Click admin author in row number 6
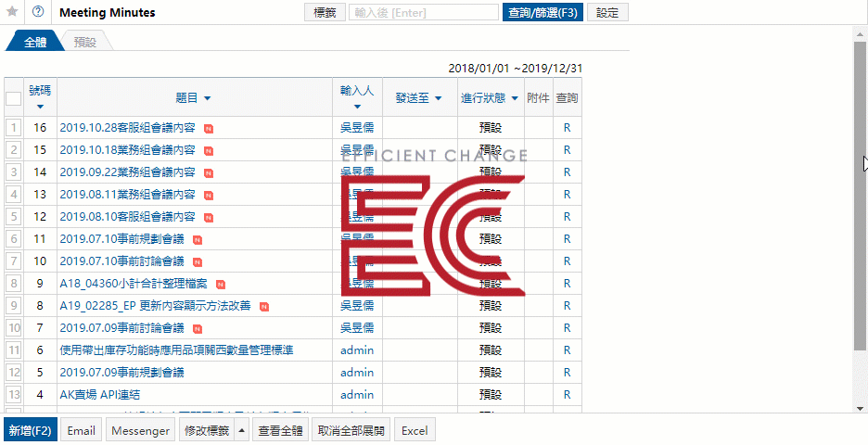This screenshot has height=445, width=868. coord(357,350)
